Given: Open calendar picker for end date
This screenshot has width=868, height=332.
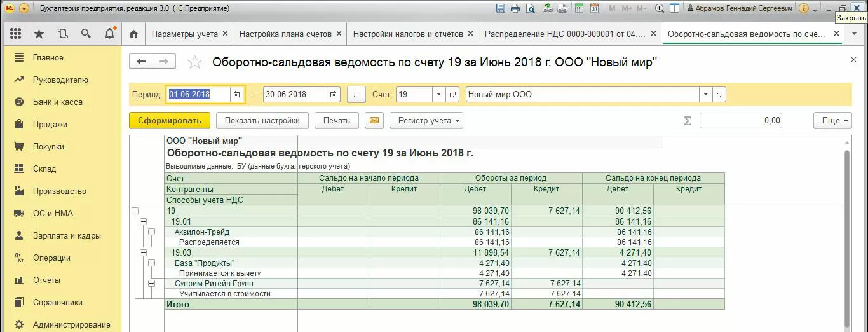Looking at the screenshot, I should (x=334, y=95).
